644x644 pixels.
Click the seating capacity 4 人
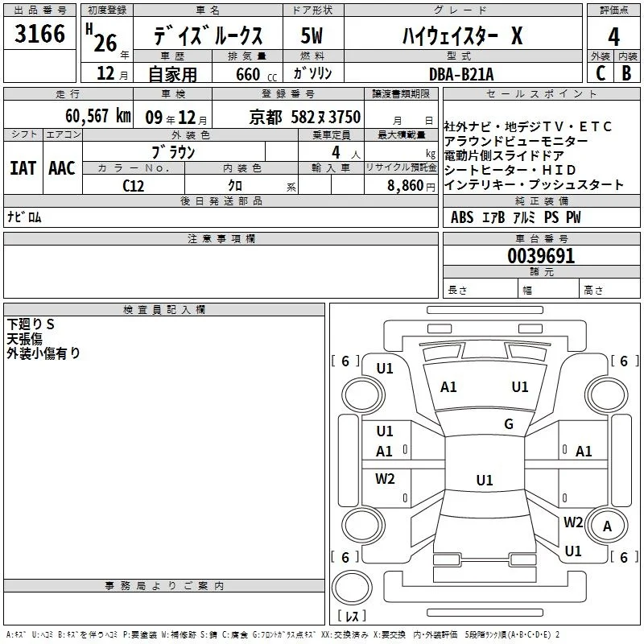(346, 152)
